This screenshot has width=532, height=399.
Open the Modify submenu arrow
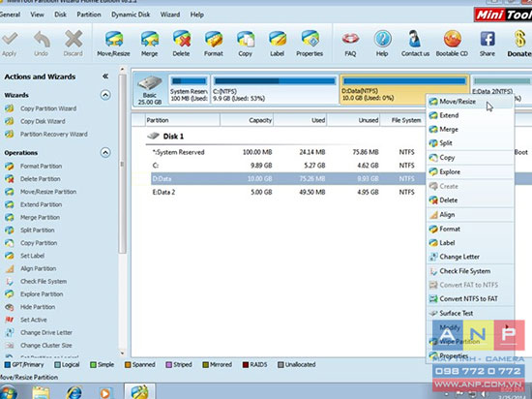[x=507, y=327]
